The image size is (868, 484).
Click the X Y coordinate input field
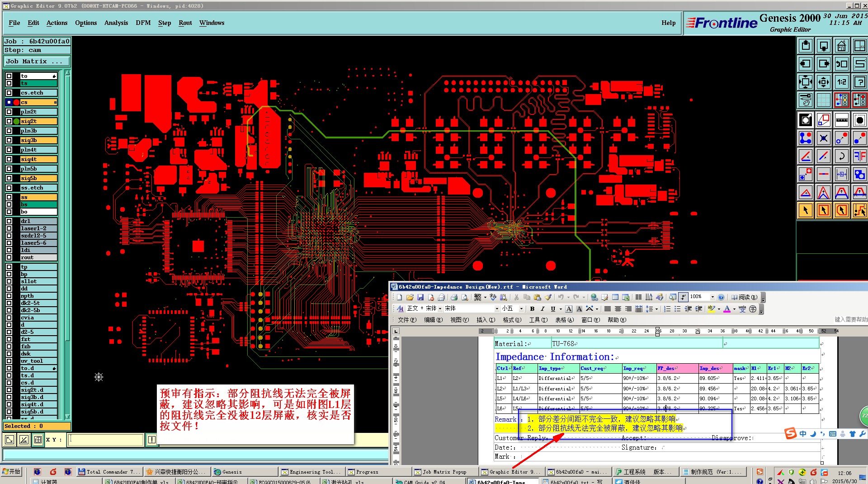(106, 439)
